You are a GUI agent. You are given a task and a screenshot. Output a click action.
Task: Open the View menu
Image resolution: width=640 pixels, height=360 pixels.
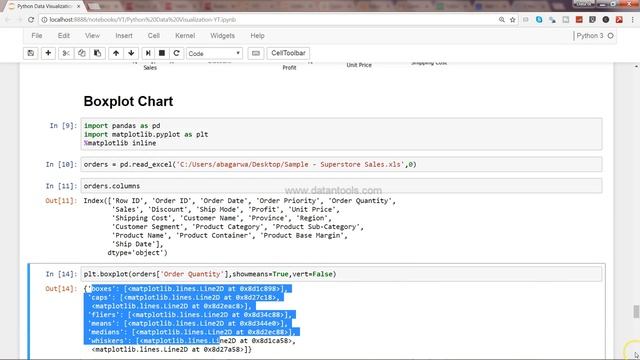coord(92,36)
